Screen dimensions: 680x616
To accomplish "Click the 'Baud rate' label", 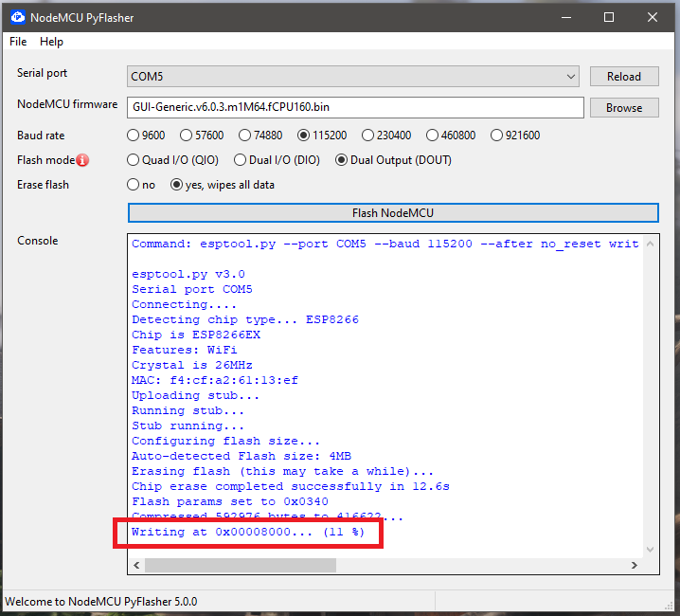I will [x=41, y=136].
